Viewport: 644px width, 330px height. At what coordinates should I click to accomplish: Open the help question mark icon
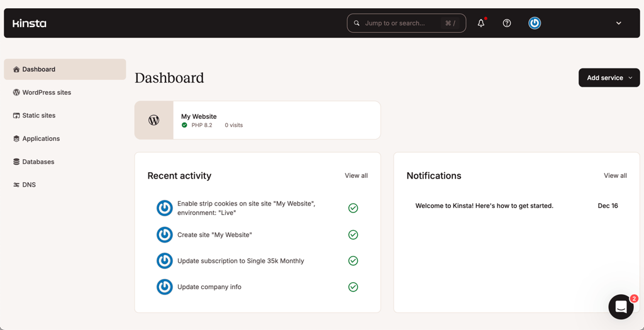point(507,23)
